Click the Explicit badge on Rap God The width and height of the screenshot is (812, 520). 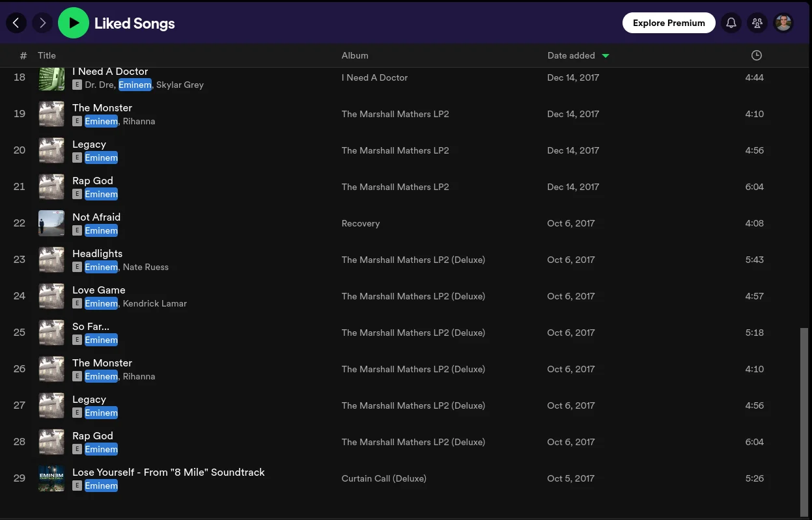click(x=77, y=194)
